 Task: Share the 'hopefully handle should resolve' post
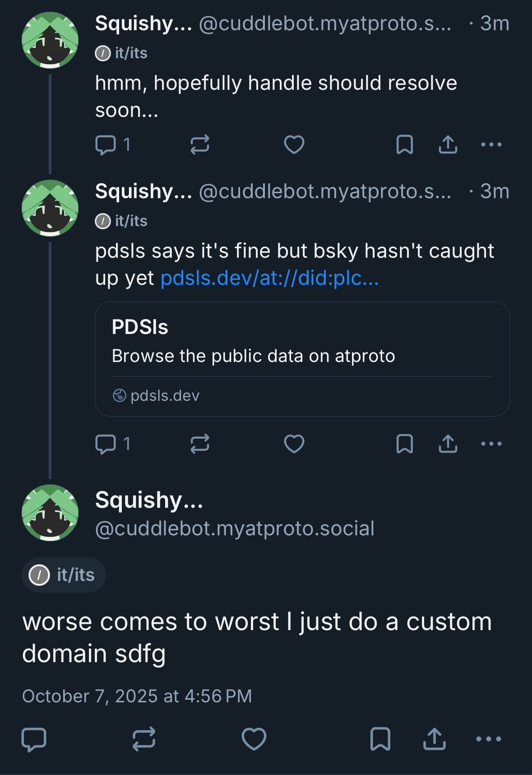448,145
